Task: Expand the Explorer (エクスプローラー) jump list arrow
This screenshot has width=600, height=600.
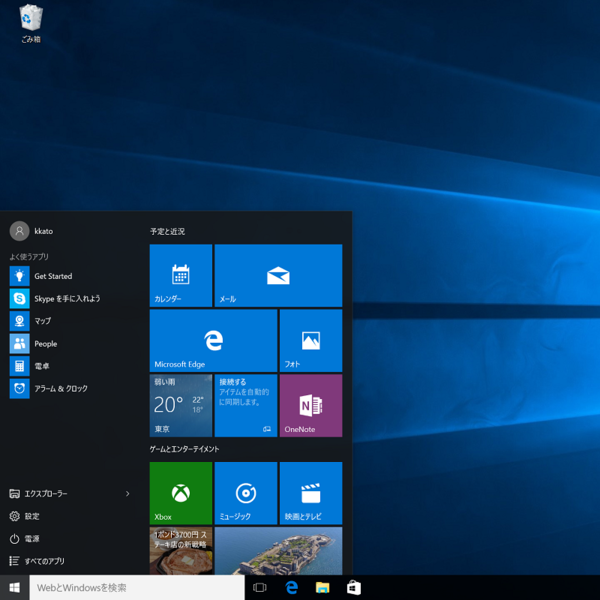Action: click(128, 494)
